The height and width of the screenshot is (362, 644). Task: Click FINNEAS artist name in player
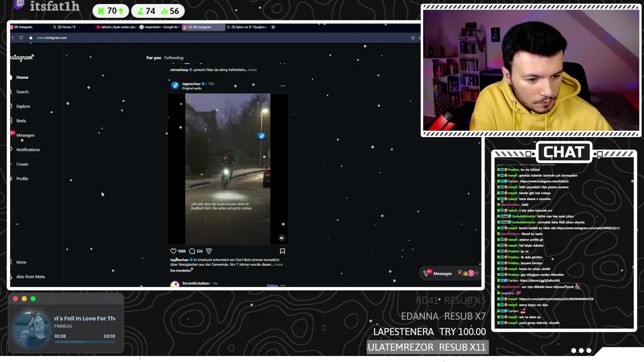click(x=63, y=326)
